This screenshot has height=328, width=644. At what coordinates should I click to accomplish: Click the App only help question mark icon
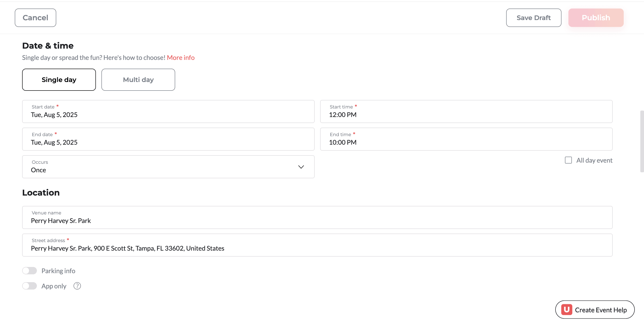pos(77,286)
